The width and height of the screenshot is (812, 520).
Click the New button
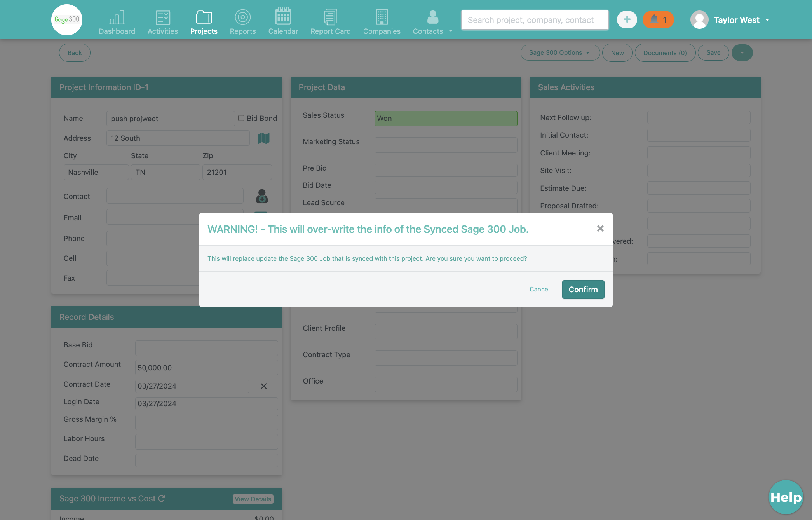click(617, 52)
